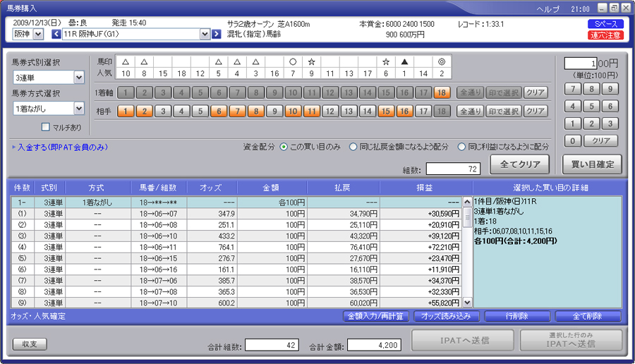Screen dimensions: 635x364
Task: Toggle horse 6 in 相手 row
Action: click(219, 111)
